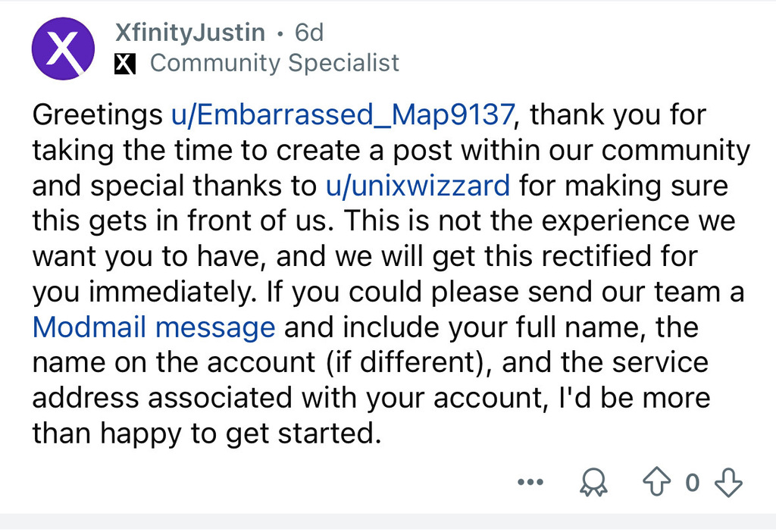Image resolution: width=776 pixels, height=532 pixels.
Task: Collapse comment via empty header area beside 6d
Action: pos(544,33)
